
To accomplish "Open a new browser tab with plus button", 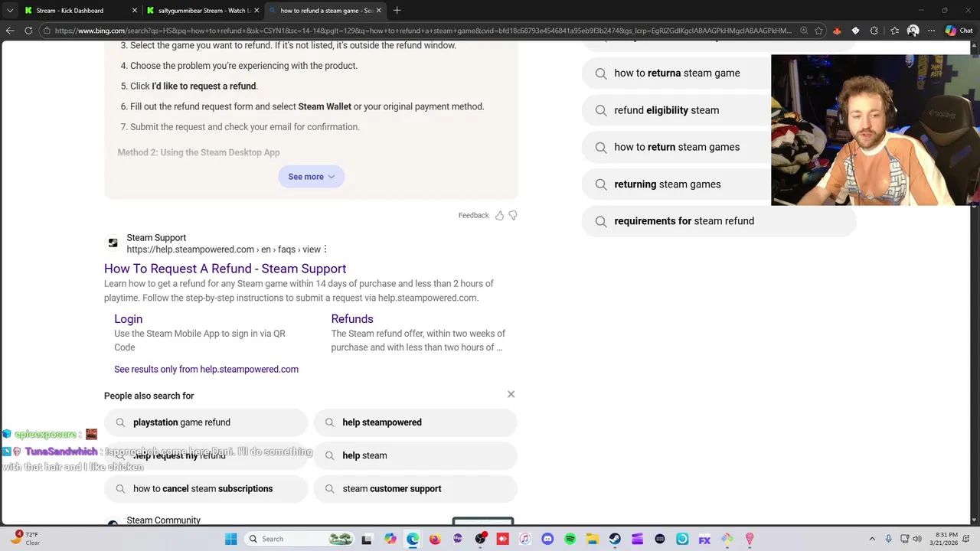I will [x=397, y=11].
